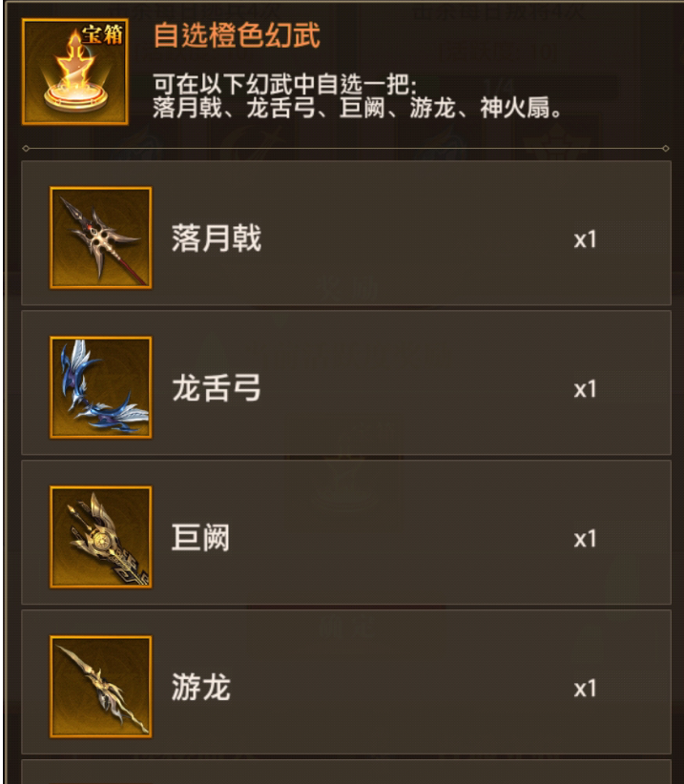The image size is (684, 784).
Task: Click the right diamond end of the divider line
Action: 666,149
